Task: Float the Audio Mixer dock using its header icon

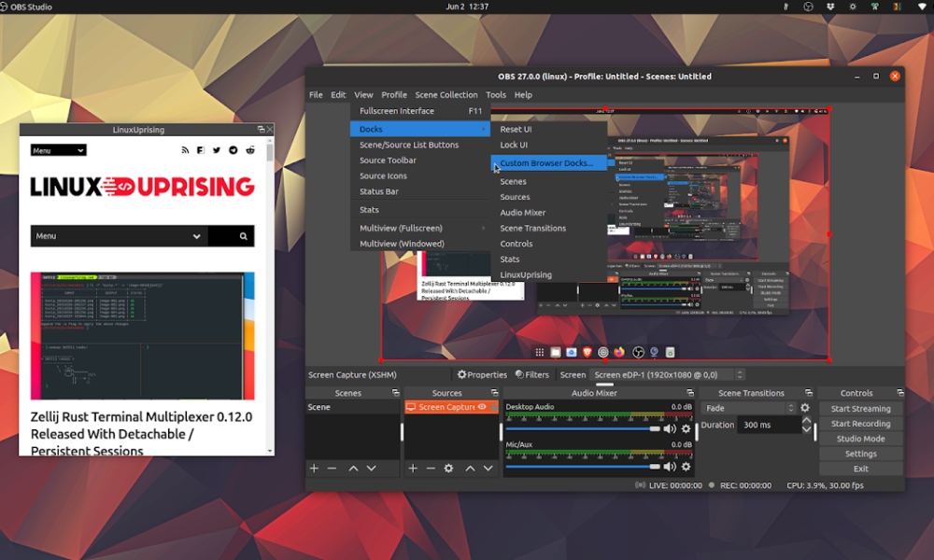Action: click(690, 393)
